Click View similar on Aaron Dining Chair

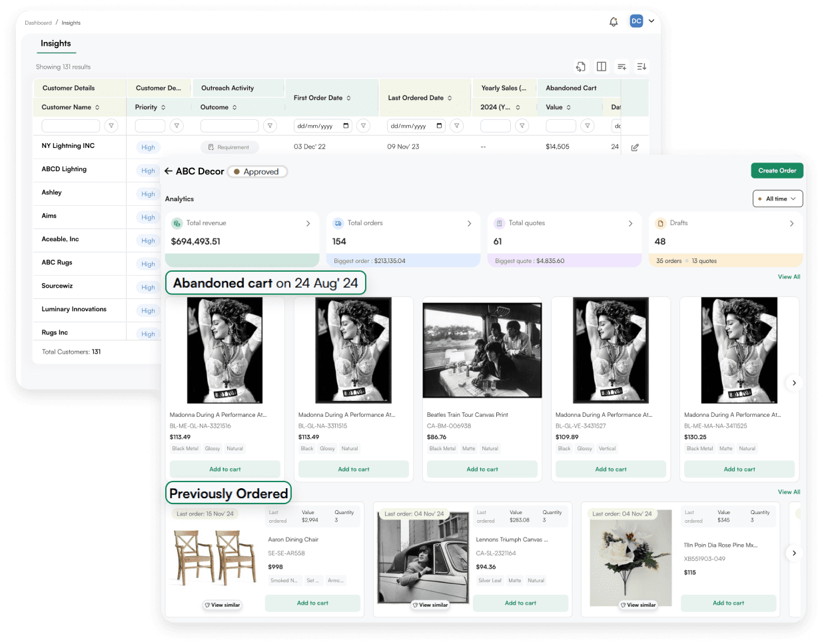[222, 605]
